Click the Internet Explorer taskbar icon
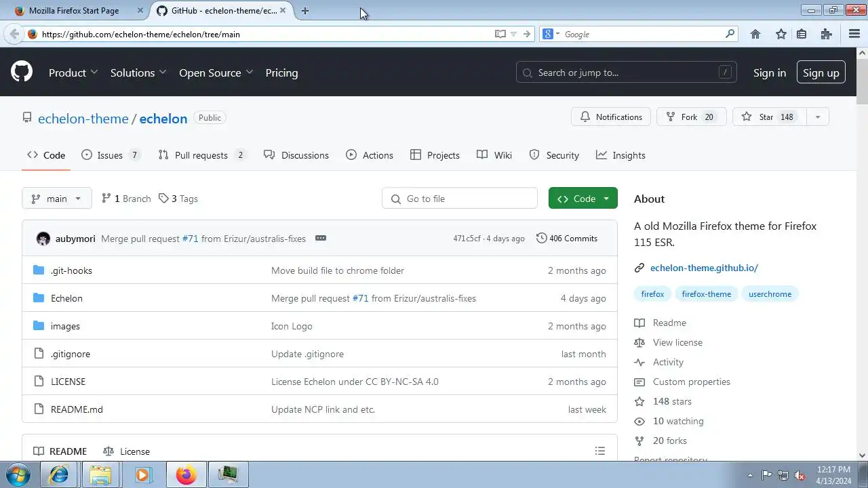The height and width of the screenshot is (488, 868). [60, 474]
